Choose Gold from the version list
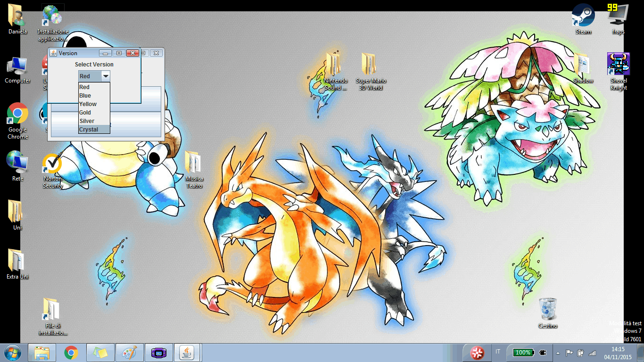The width and height of the screenshot is (644, 362). [x=94, y=113]
